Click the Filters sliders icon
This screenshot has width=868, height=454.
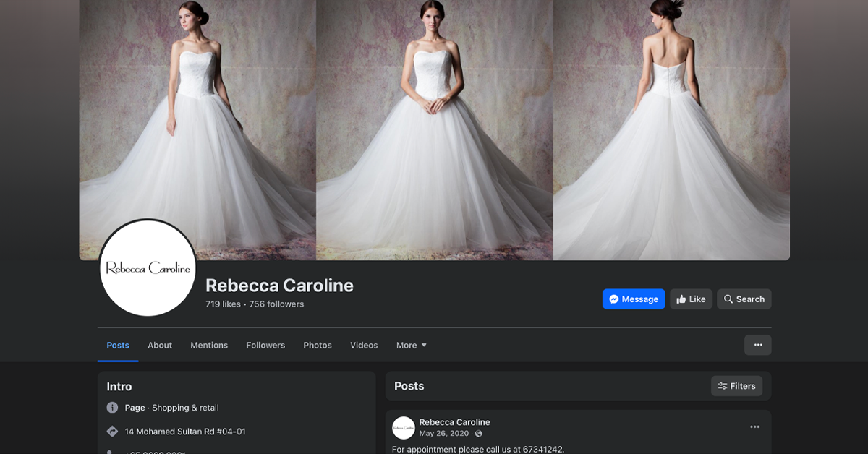click(x=722, y=386)
